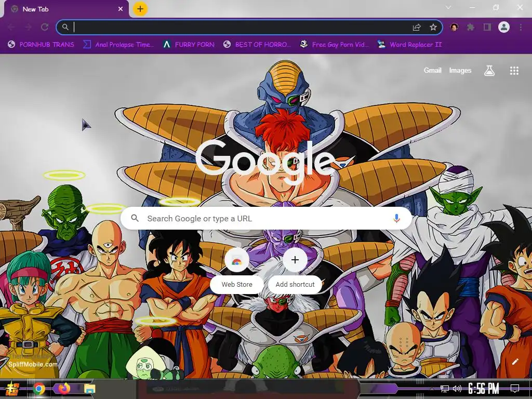Close the New Tab tab

pyautogui.click(x=121, y=9)
